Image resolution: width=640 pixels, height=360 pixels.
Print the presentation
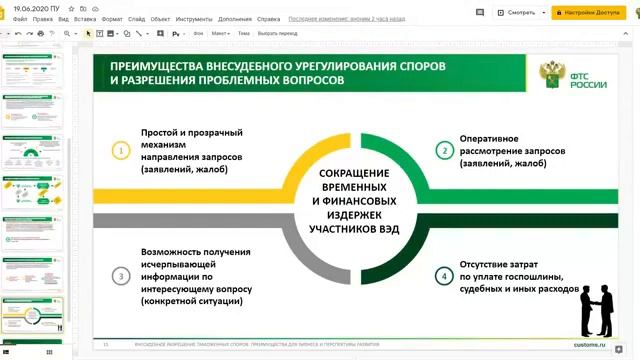coord(40,33)
